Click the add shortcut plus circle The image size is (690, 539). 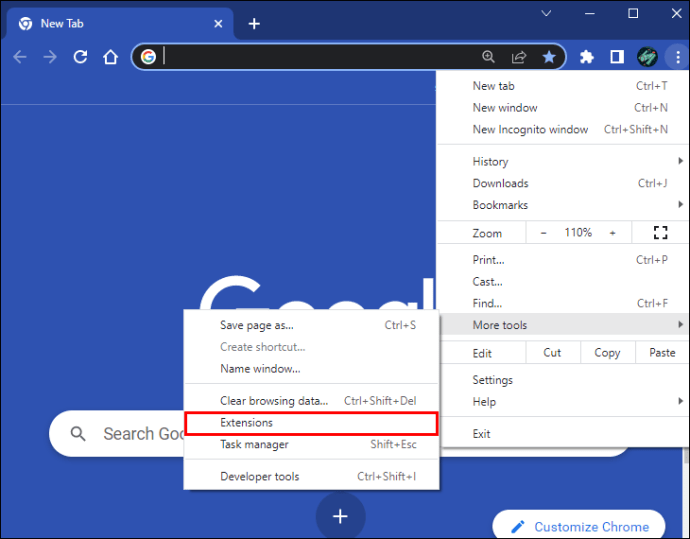340,516
